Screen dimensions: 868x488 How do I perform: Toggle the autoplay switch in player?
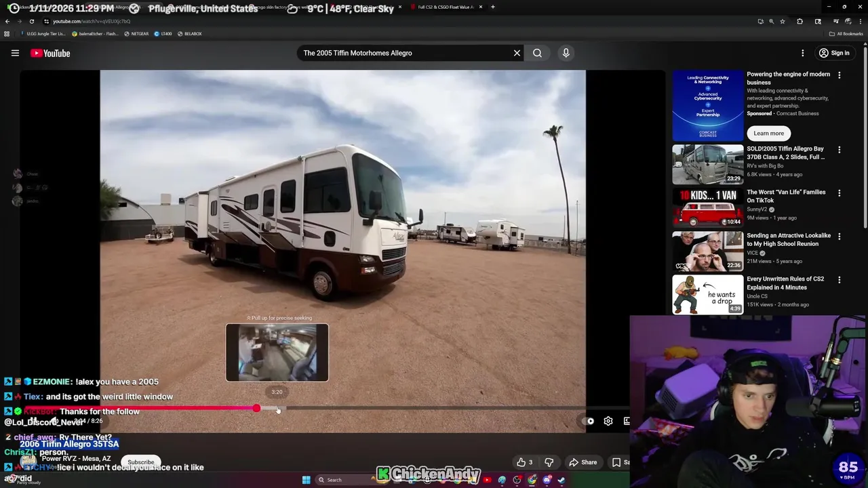click(589, 421)
